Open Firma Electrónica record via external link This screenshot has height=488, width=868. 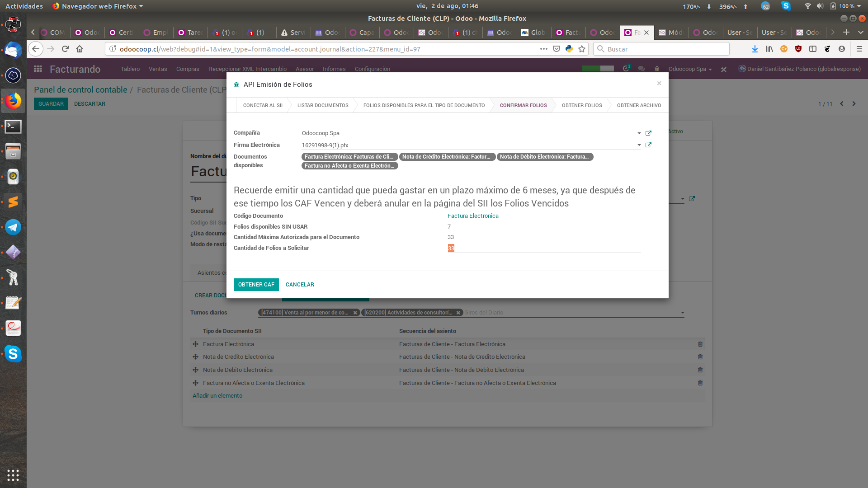coord(649,145)
